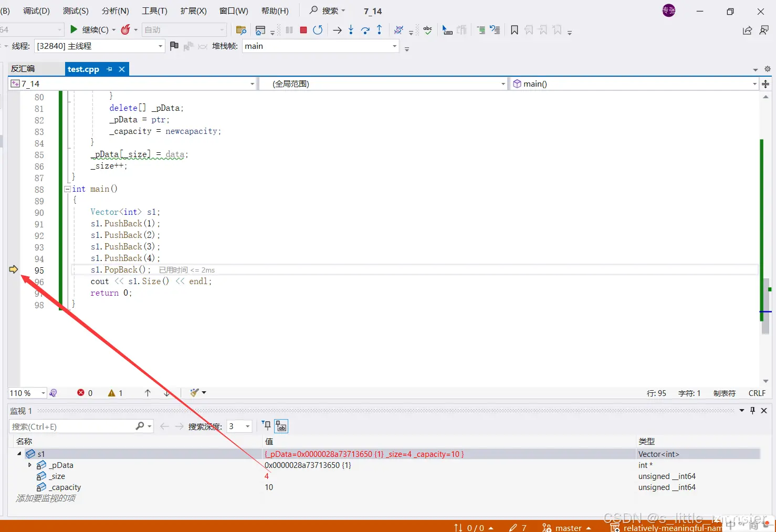Click the code cleanup broom icon

pos(195,393)
